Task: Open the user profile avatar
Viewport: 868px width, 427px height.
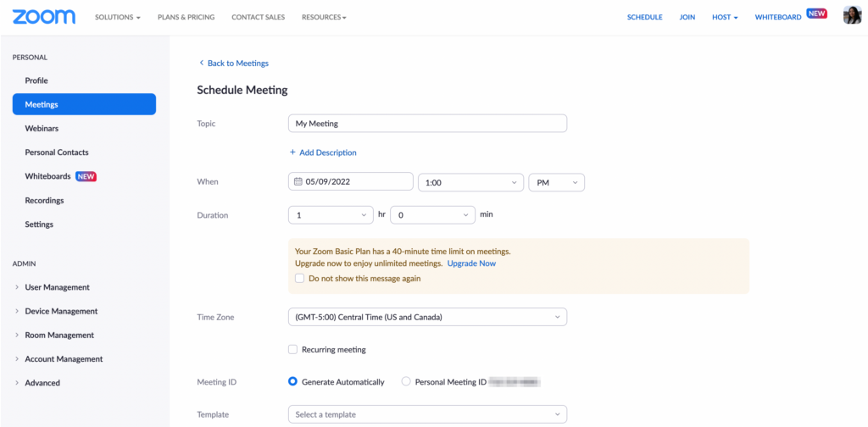Action: point(851,15)
